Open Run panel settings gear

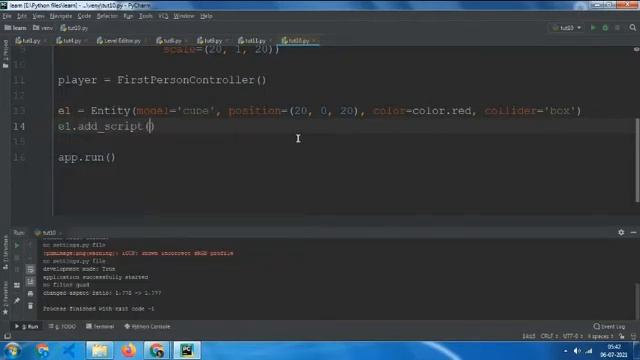621,232
